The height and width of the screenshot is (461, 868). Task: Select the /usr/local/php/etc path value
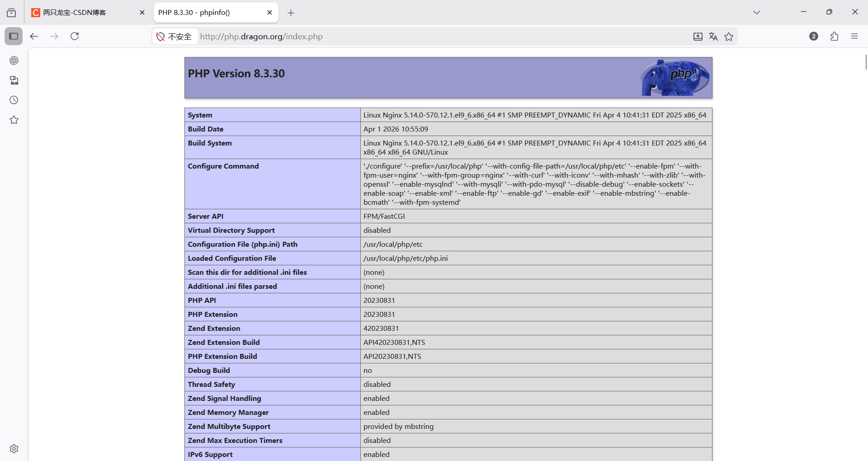click(393, 245)
